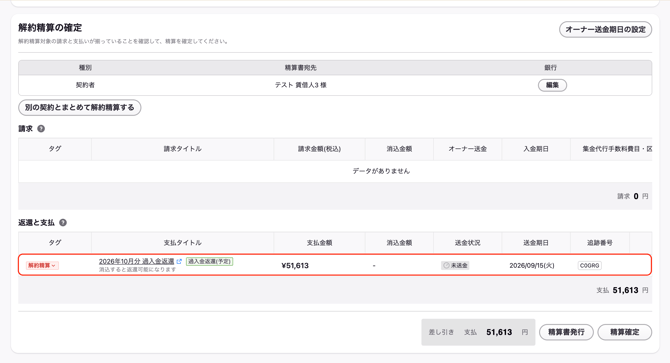Screen dimensions: 670x363
Task: Click 別の契約とまとめて解約精算する button
Action: pos(79,107)
